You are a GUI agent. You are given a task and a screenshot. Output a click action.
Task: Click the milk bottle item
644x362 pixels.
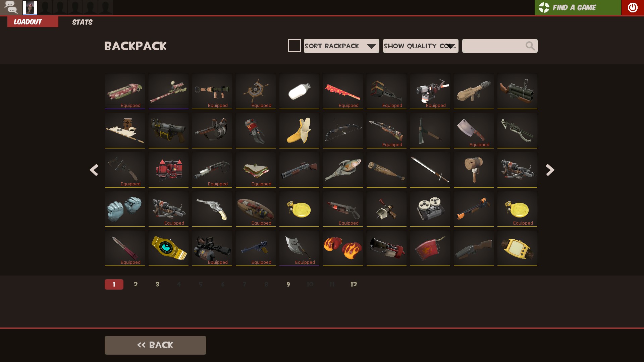pos(299,91)
